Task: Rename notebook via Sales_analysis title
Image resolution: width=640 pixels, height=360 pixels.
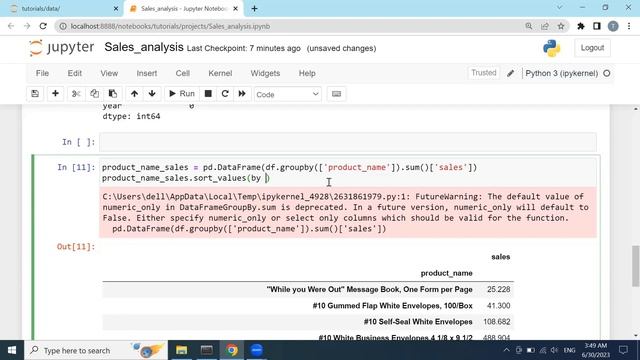Action: [144, 47]
